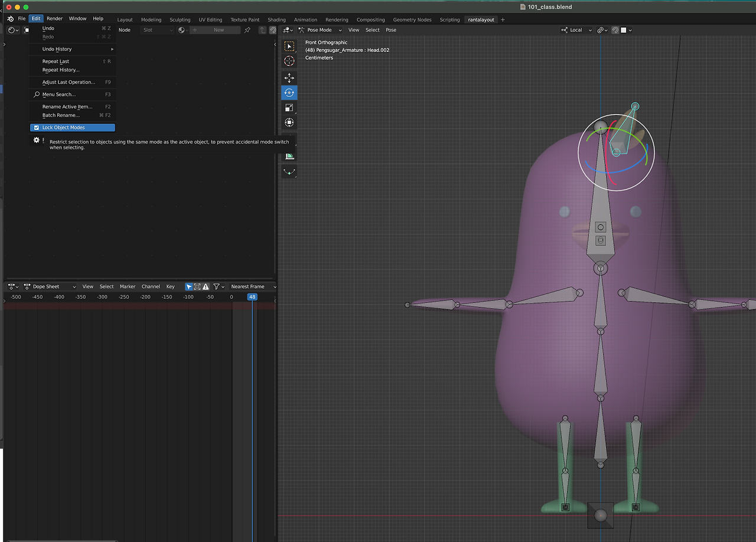Viewport: 756px width, 542px height.
Task: Activate the 3D Cursor tool
Action: (x=289, y=61)
